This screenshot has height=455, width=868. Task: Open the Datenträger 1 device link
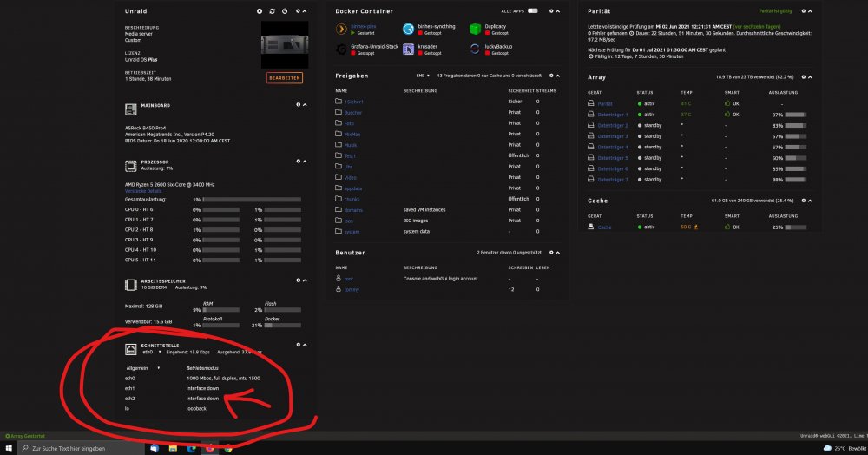coord(613,115)
